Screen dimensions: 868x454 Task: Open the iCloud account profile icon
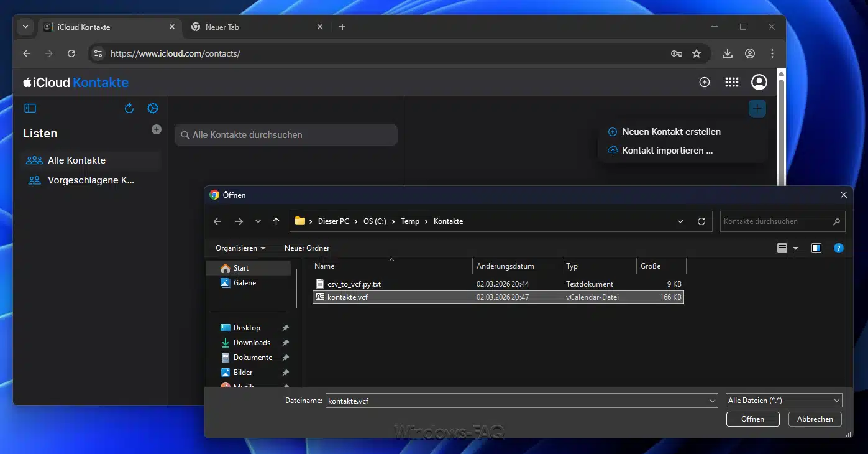(759, 82)
